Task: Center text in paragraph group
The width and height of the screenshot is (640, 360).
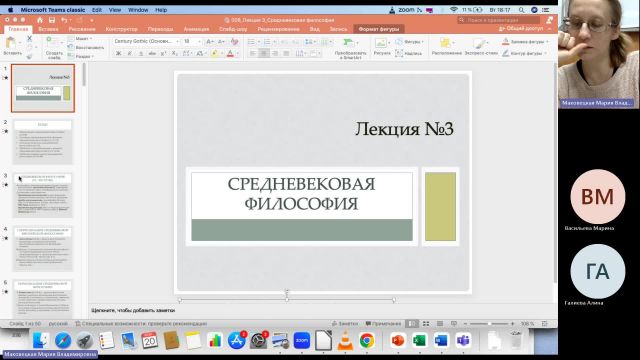Action: point(264,53)
